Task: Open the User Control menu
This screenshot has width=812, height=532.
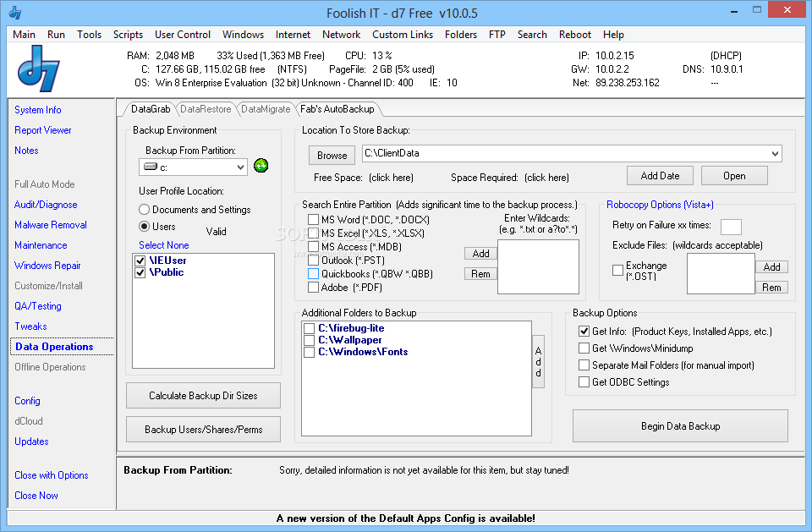Action: 183,34
